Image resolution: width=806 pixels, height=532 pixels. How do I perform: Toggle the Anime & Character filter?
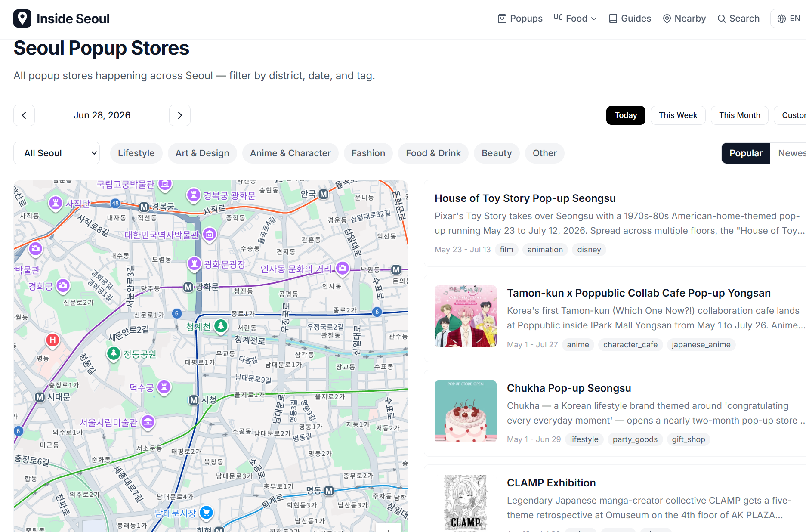coord(290,153)
